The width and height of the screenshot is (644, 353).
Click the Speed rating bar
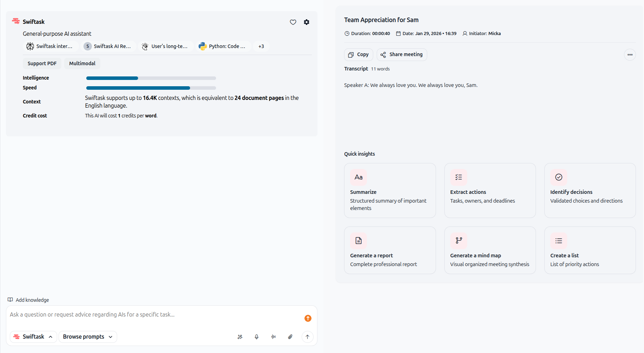151,88
